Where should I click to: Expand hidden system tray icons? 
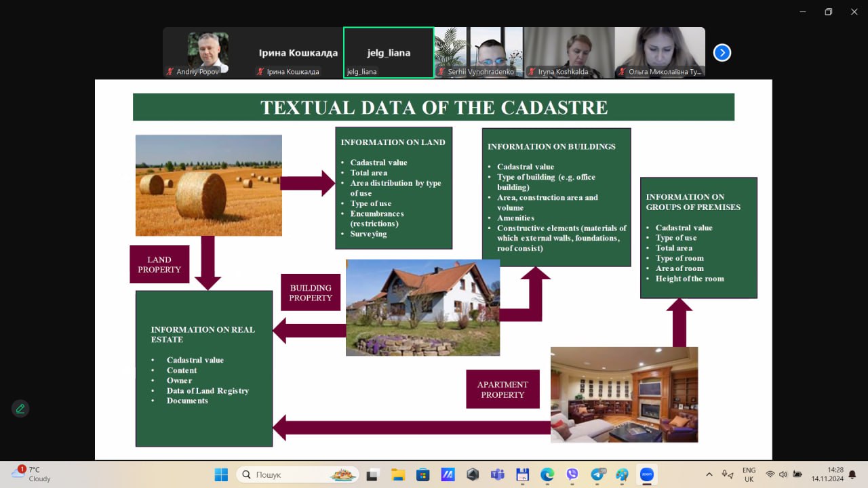(709, 474)
